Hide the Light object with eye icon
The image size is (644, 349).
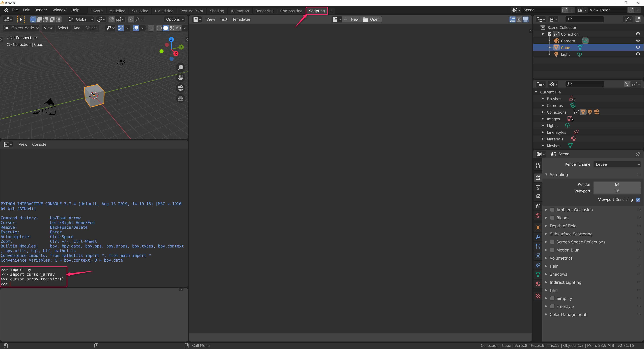[638, 54]
